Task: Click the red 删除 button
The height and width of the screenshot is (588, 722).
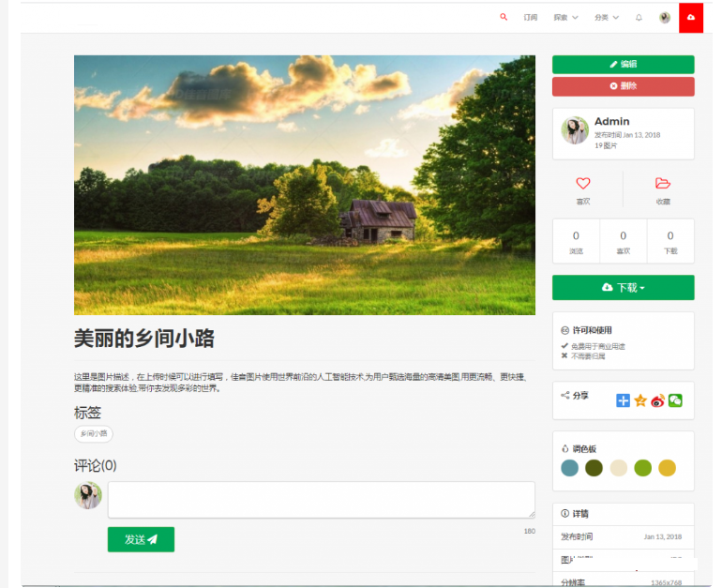Action: [x=623, y=86]
